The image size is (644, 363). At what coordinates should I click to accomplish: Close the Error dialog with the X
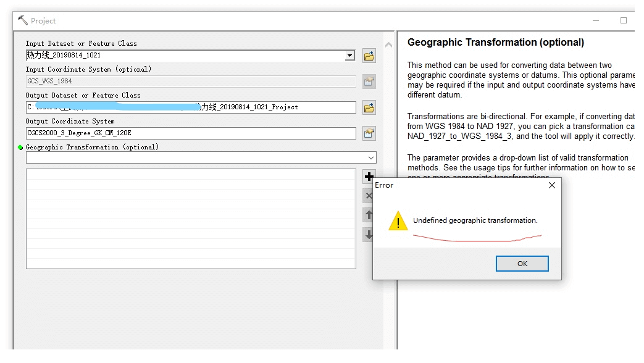pyautogui.click(x=552, y=185)
